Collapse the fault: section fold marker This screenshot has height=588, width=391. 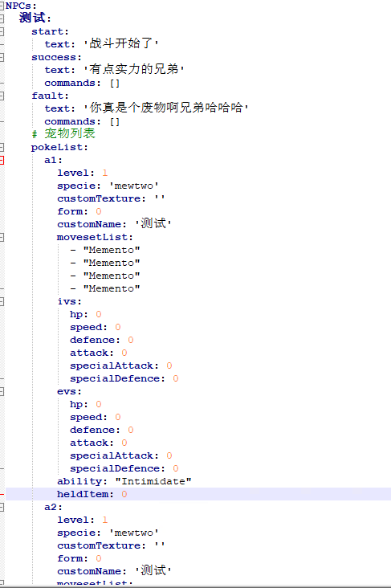tap(2, 96)
